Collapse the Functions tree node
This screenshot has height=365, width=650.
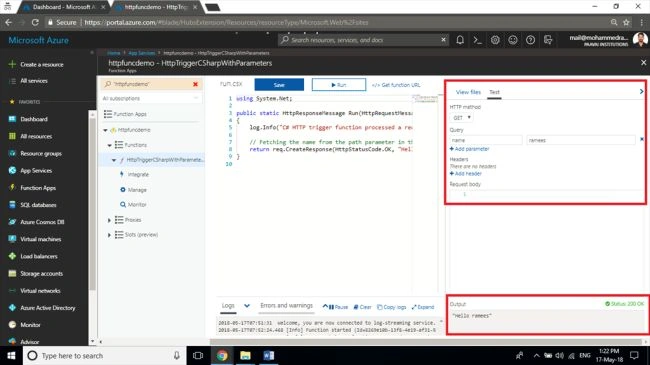pos(109,145)
